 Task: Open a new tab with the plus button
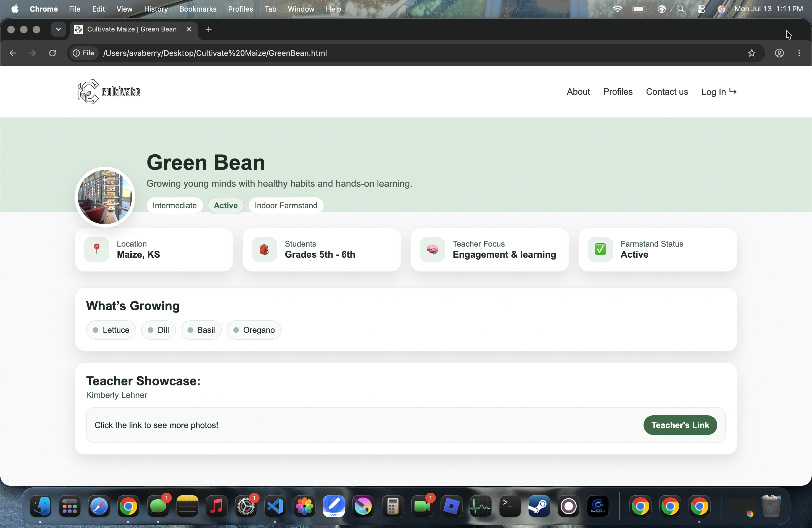tap(209, 29)
